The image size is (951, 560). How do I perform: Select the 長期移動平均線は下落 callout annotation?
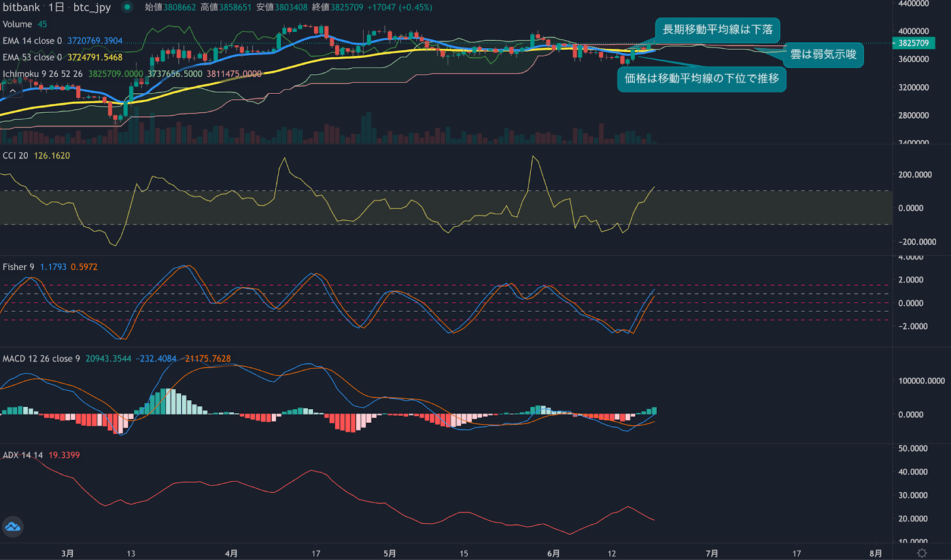(x=717, y=30)
